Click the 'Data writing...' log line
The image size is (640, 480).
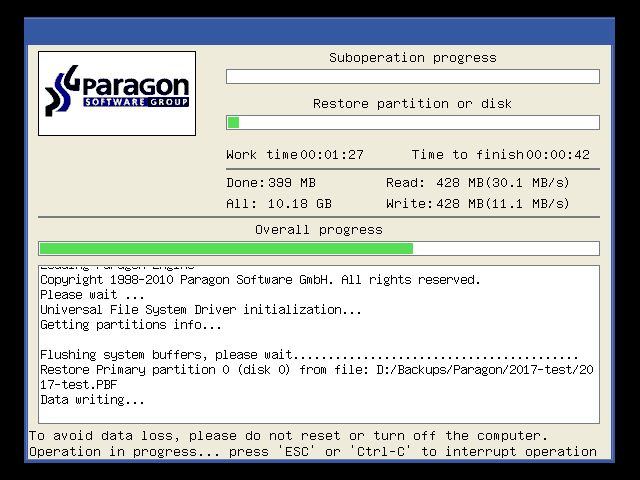coord(92,400)
